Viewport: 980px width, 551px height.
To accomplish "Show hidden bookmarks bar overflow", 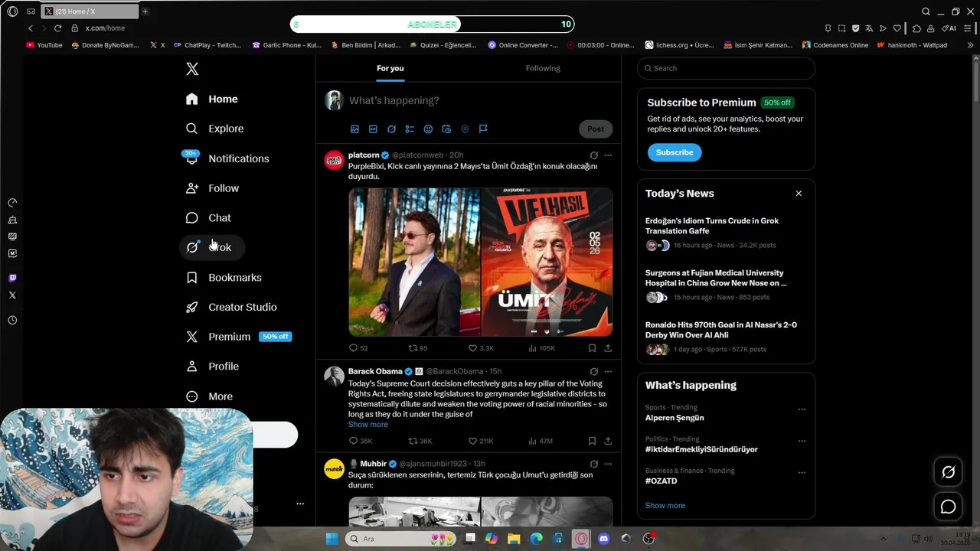I will point(971,45).
